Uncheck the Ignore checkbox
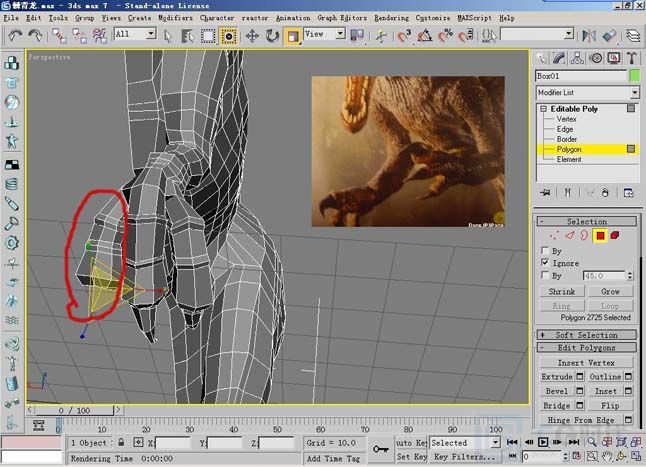This screenshot has height=467, width=646. point(545,262)
